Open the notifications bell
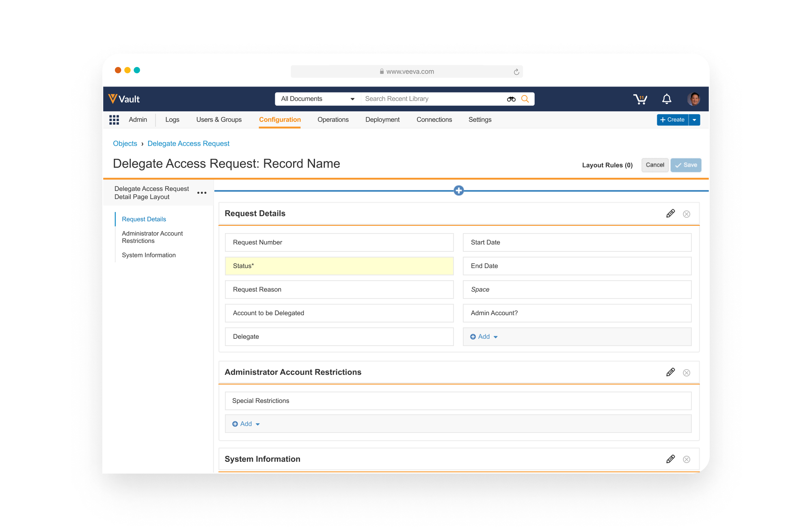This screenshot has height=528, width=812. [x=667, y=99]
